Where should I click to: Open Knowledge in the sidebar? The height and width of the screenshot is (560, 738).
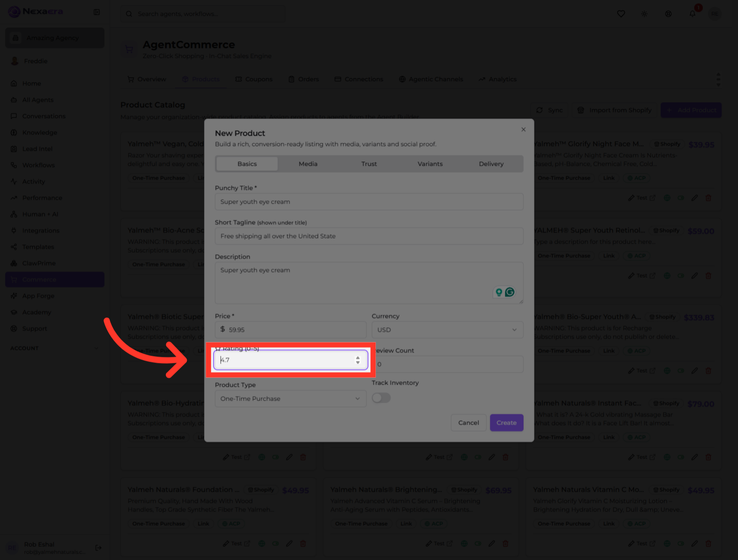pos(55,132)
